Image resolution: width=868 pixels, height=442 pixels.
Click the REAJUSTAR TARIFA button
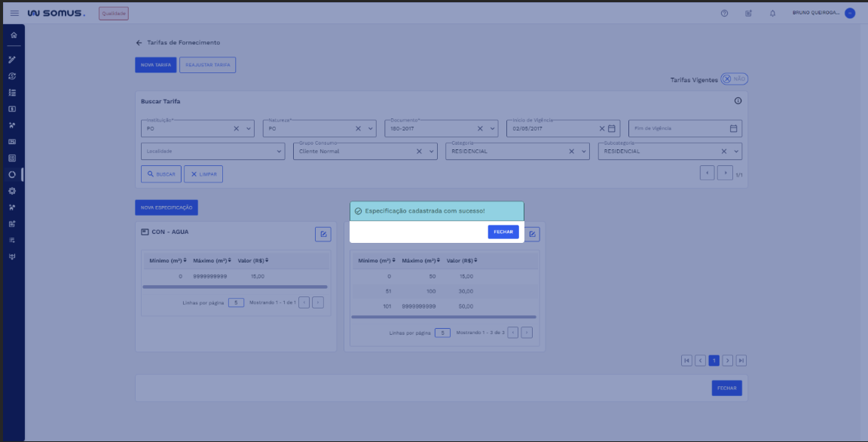pos(207,65)
